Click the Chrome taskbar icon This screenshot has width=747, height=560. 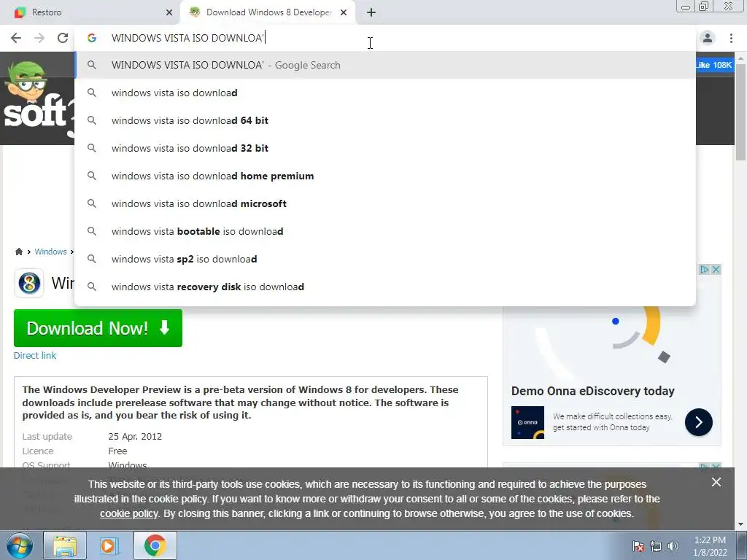(x=155, y=545)
